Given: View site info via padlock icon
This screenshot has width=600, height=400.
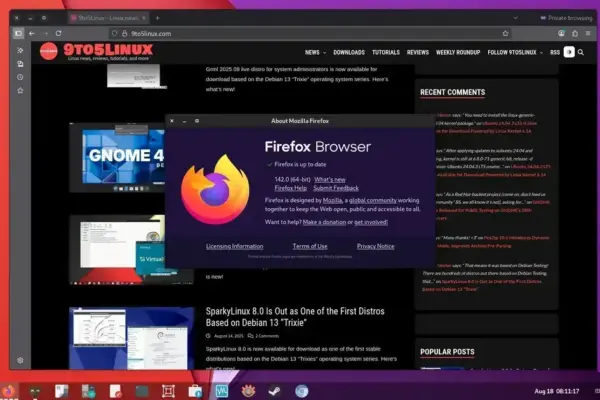Looking at the screenshot, I should [x=124, y=34].
